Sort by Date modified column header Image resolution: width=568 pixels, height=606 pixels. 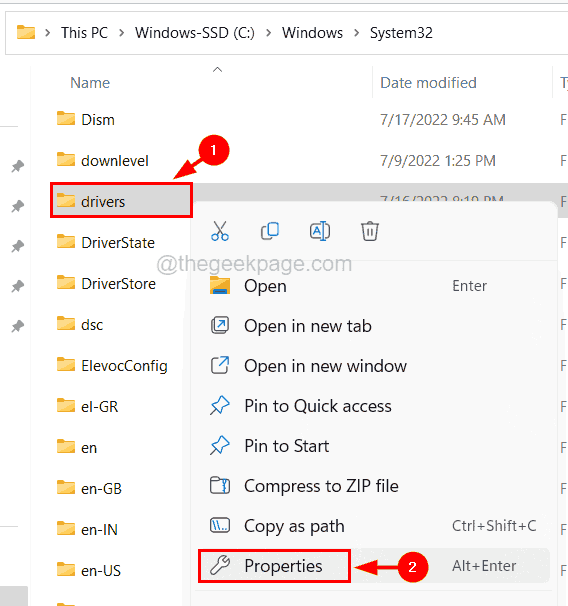point(428,83)
